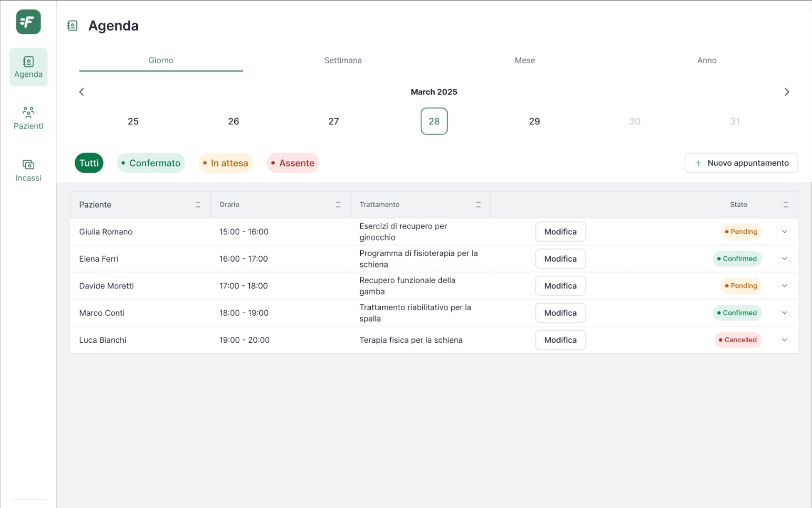This screenshot has width=812, height=508.
Task: Open Trattamento column menu icon
Action: [479, 205]
